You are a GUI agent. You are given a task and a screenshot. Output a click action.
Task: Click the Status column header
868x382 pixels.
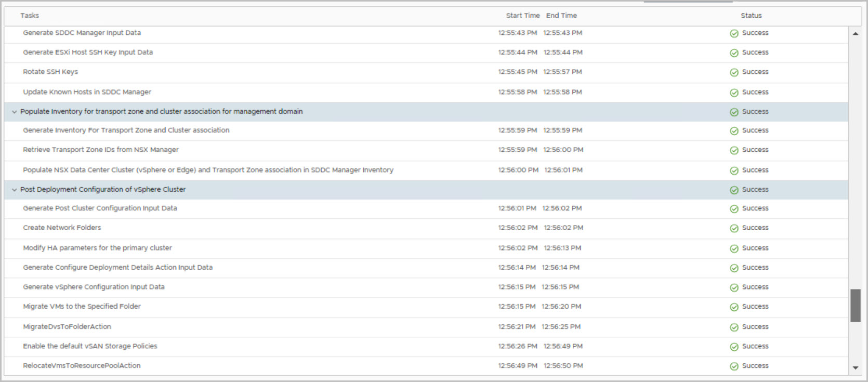[x=751, y=16]
